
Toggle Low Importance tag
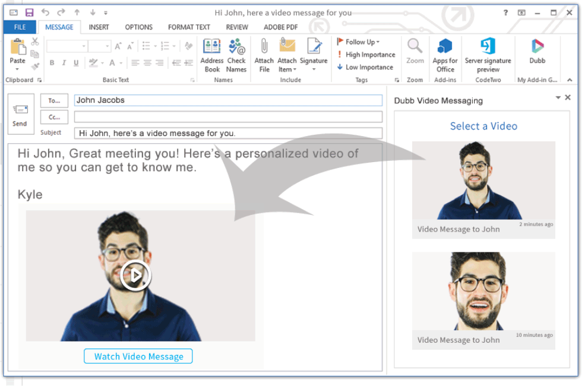coord(365,67)
